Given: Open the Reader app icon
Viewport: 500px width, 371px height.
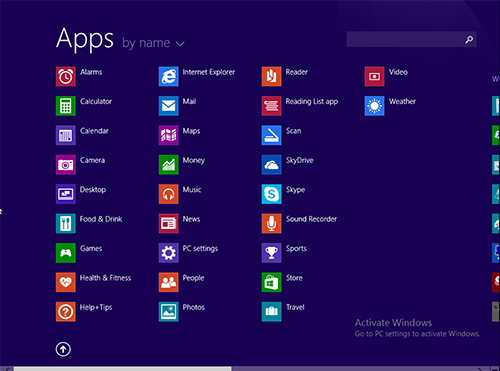Looking at the screenshot, I should pyautogui.click(x=271, y=76).
